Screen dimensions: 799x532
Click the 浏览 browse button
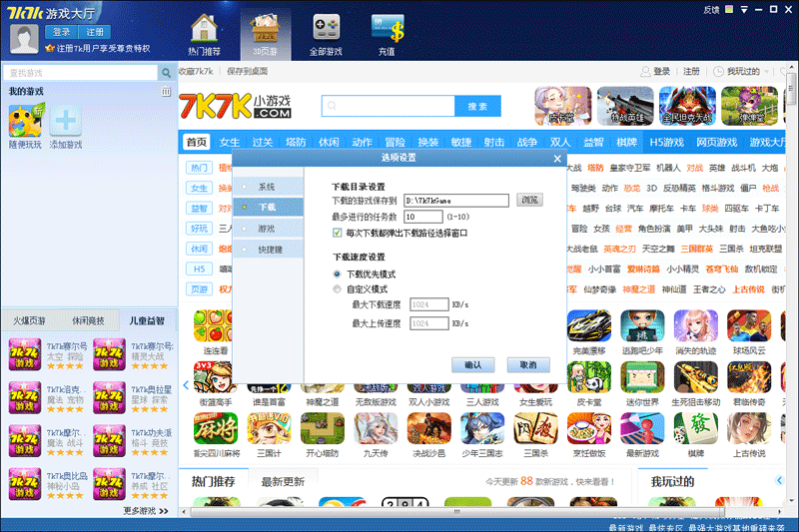point(529,200)
